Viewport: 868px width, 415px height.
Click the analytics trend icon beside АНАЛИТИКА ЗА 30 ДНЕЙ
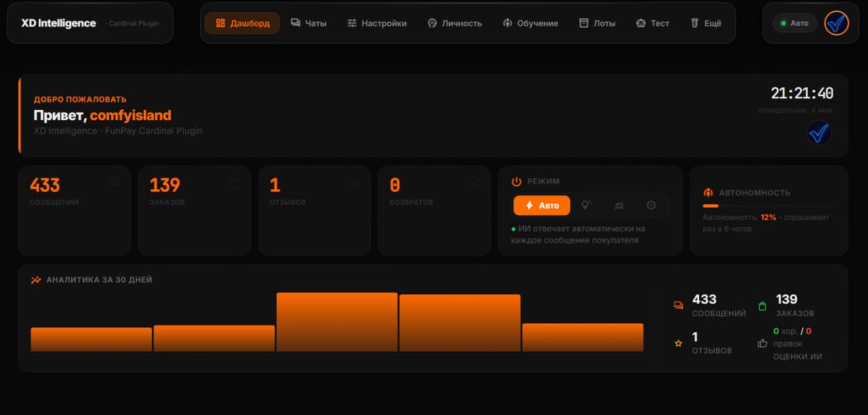[37, 279]
